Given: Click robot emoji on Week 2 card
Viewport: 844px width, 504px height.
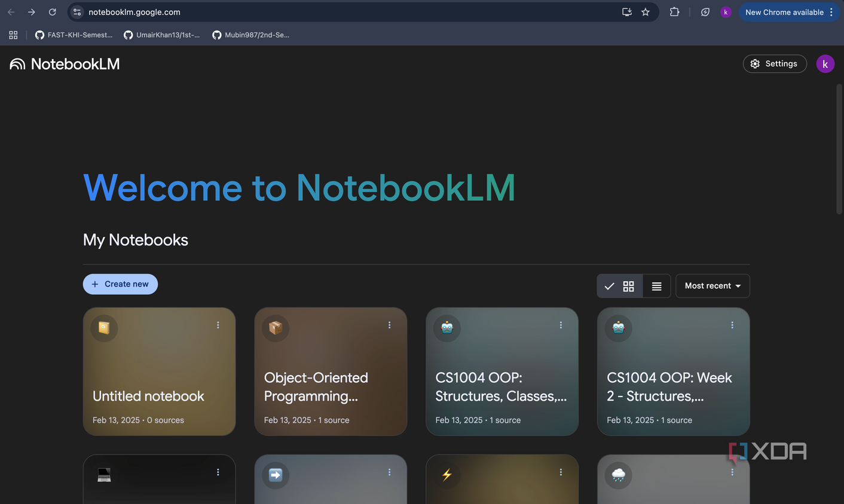Looking at the screenshot, I should [619, 328].
